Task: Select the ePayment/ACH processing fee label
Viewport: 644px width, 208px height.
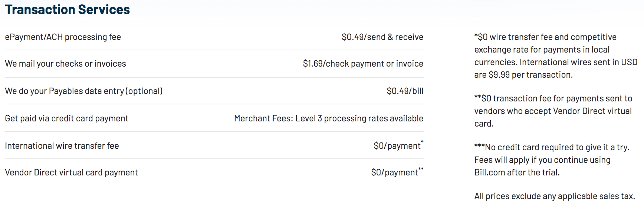Action: click(63, 37)
